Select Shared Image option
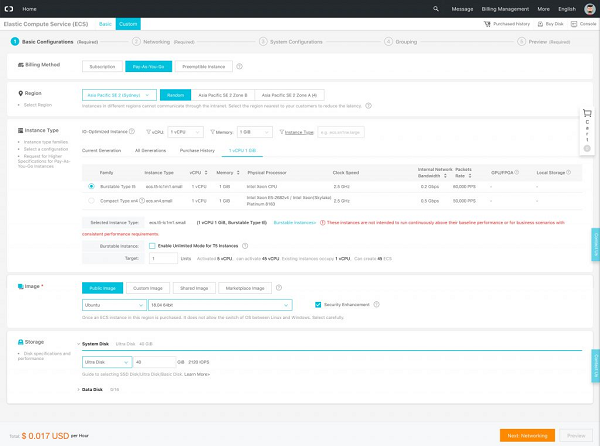The height and width of the screenshot is (446, 600). tap(194, 288)
